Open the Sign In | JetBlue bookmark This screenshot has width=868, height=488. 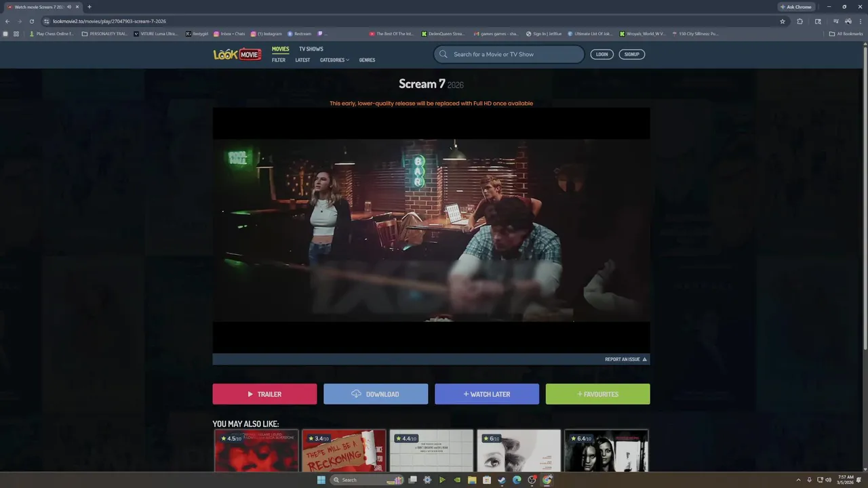click(543, 33)
